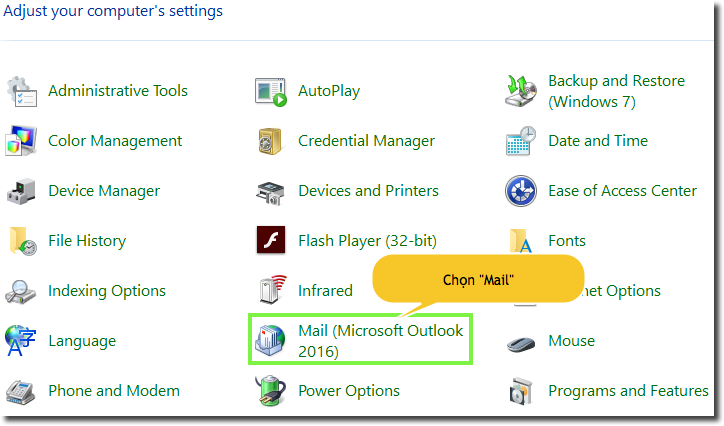Click the Credential Manager safe icon
The height and width of the screenshot is (426, 724).
pyautogui.click(x=271, y=141)
